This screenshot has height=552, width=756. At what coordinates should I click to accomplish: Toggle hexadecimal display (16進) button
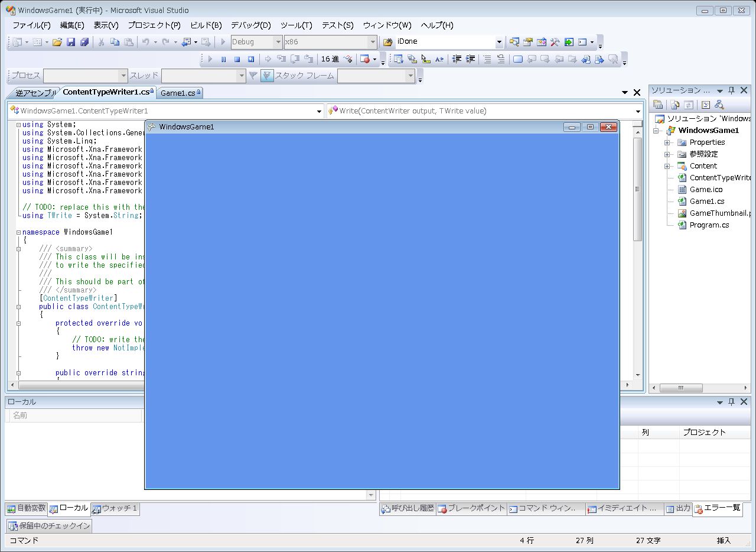tap(330, 59)
